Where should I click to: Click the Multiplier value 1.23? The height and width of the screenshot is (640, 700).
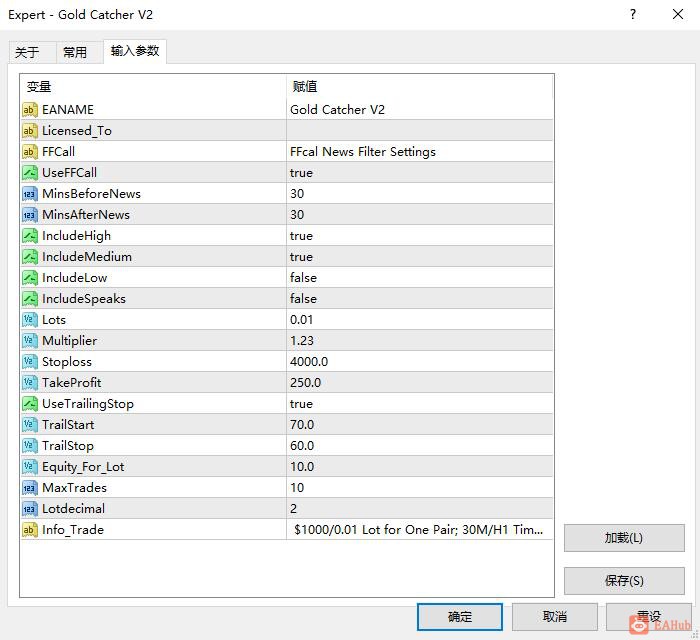pos(302,341)
